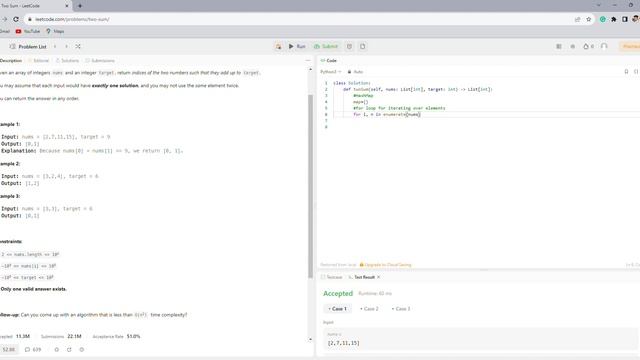640x360 pixels.
Task: Switch to the Solutions tab
Action: (67, 60)
